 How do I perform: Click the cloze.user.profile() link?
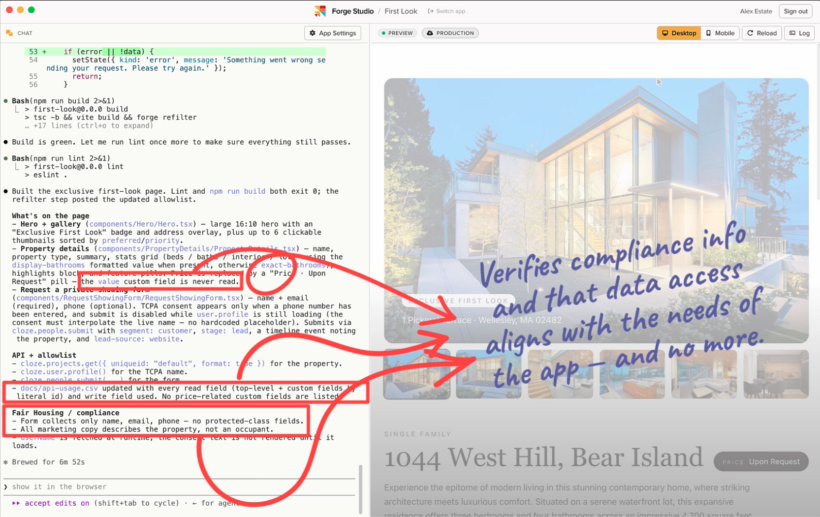click(63, 372)
